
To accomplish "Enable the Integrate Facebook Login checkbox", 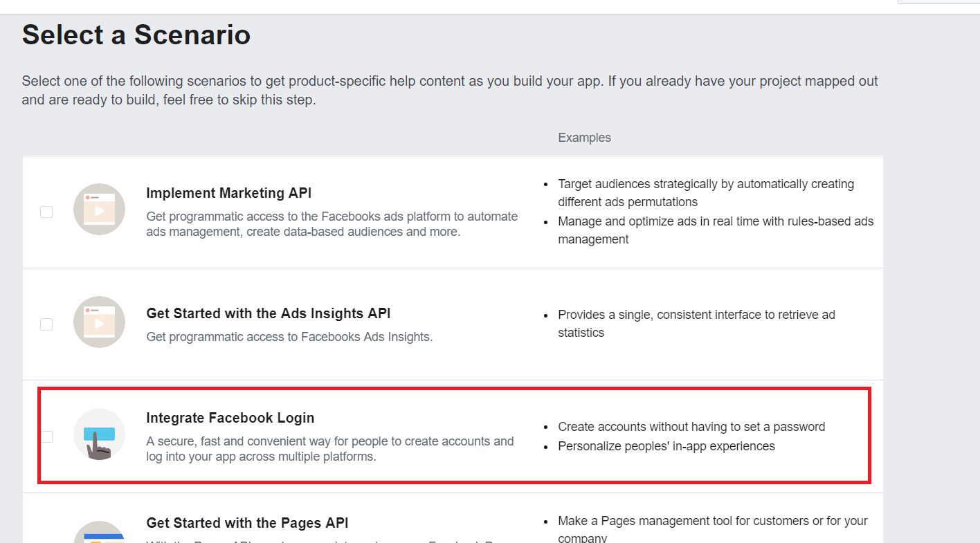I will [46, 436].
